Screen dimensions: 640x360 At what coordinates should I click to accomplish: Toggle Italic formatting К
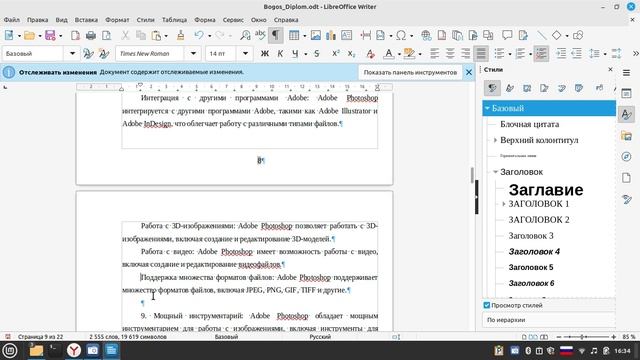coord(280,53)
